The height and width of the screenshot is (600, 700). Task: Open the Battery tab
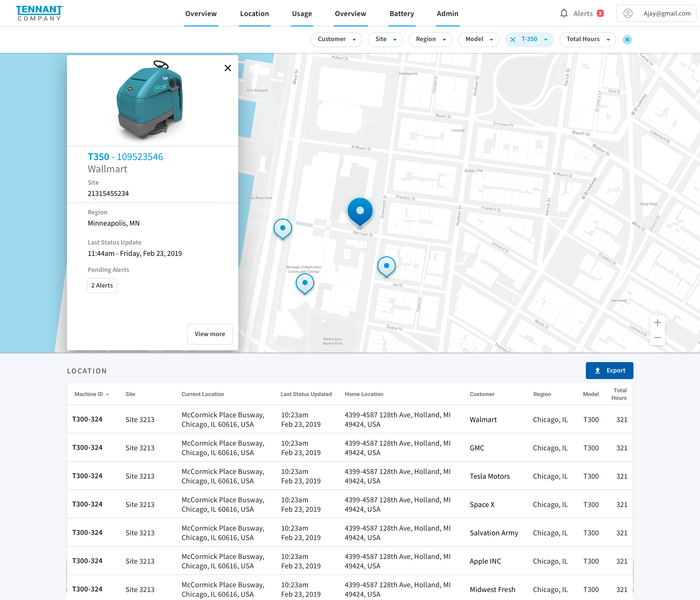pos(402,14)
